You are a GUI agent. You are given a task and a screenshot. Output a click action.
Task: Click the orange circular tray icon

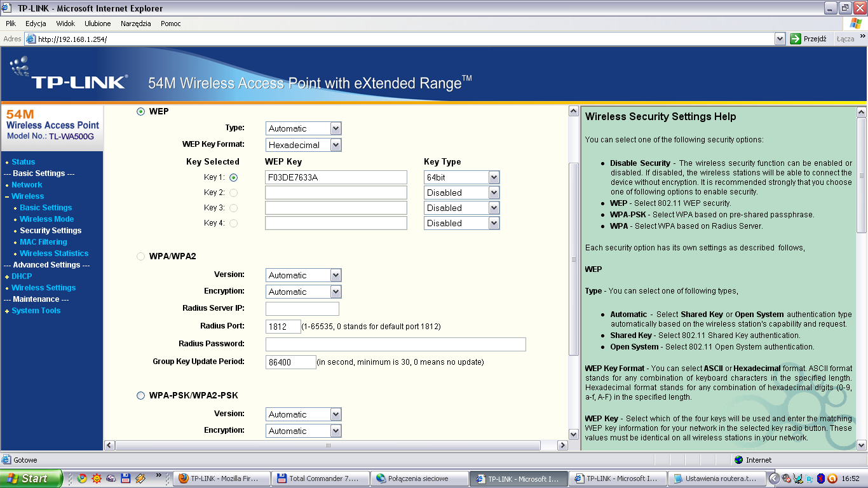(x=832, y=478)
